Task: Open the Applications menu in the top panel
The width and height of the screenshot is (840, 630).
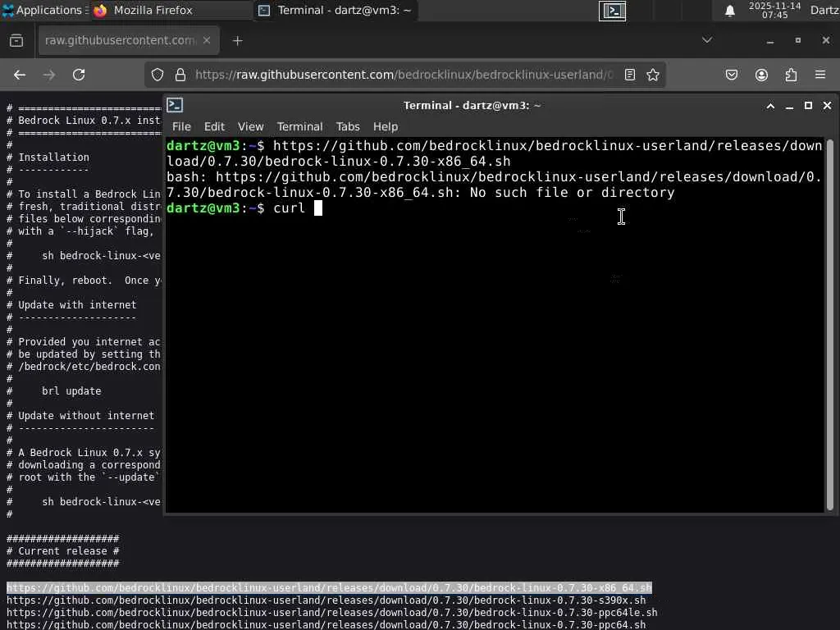Action: 44,10
